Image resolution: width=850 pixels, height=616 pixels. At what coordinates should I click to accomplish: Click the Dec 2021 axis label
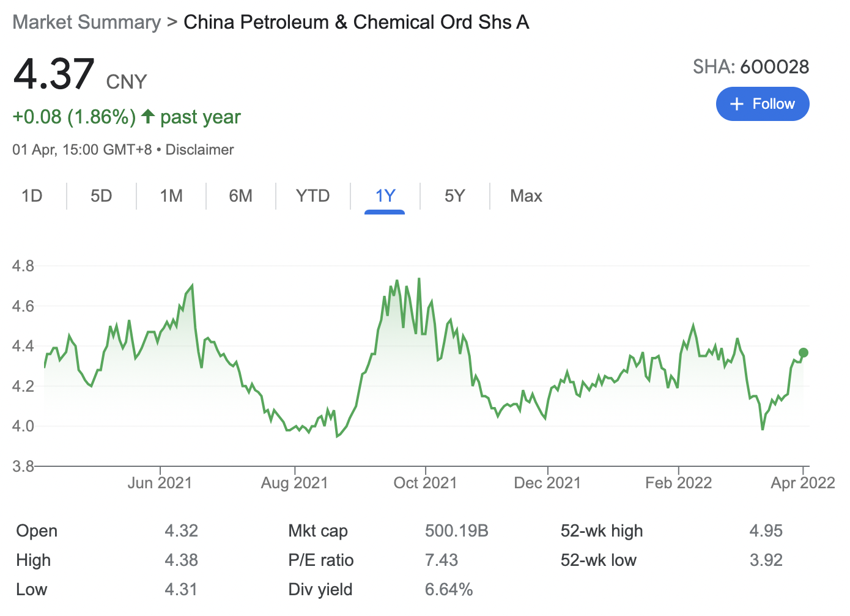547,483
